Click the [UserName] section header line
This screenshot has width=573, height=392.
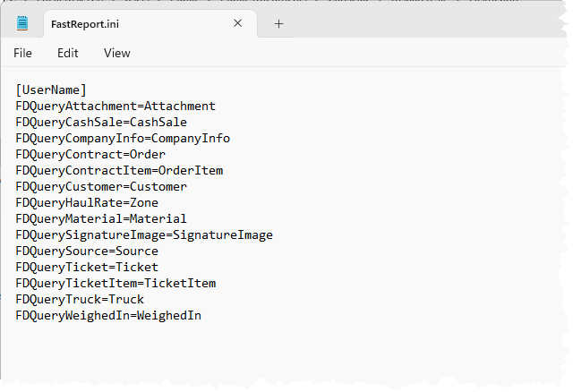click(51, 89)
